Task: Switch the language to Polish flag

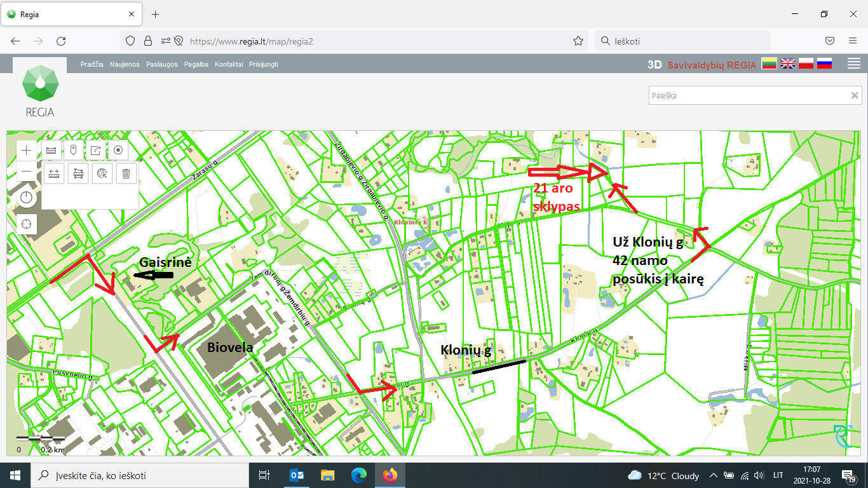Action: [x=806, y=64]
